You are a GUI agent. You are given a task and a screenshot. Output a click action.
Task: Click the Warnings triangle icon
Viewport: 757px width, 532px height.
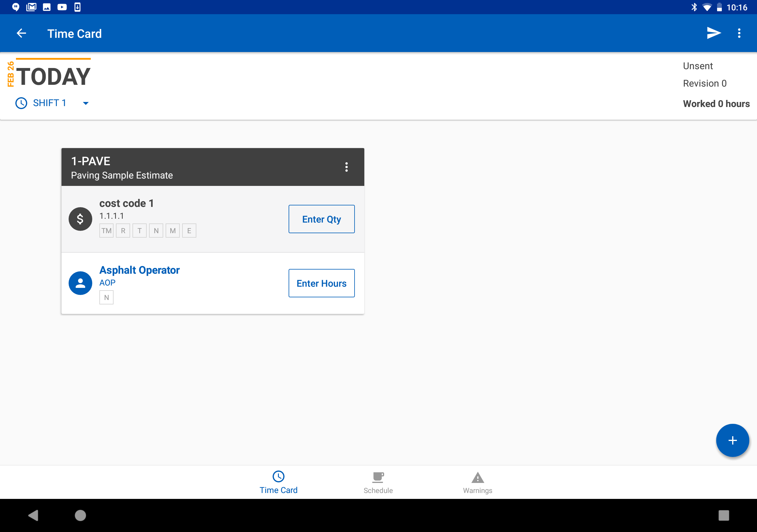click(x=477, y=477)
